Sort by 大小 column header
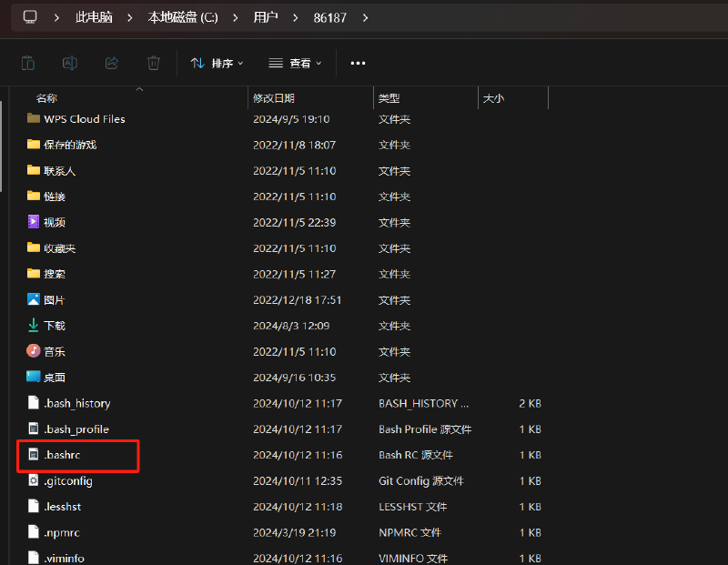728x565 pixels. 493,98
